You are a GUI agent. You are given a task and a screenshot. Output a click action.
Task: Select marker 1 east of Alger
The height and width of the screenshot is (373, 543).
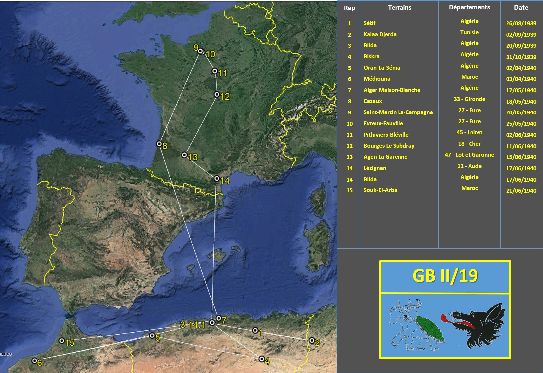pyautogui.click(x=255, y=330)
